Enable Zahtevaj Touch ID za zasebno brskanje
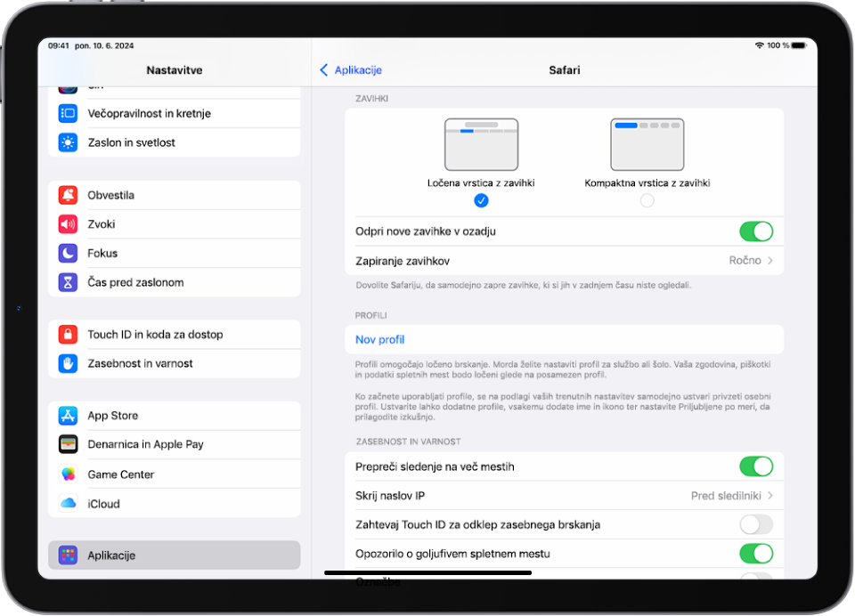This screenshot has height=616, width=855. point(756,524)
